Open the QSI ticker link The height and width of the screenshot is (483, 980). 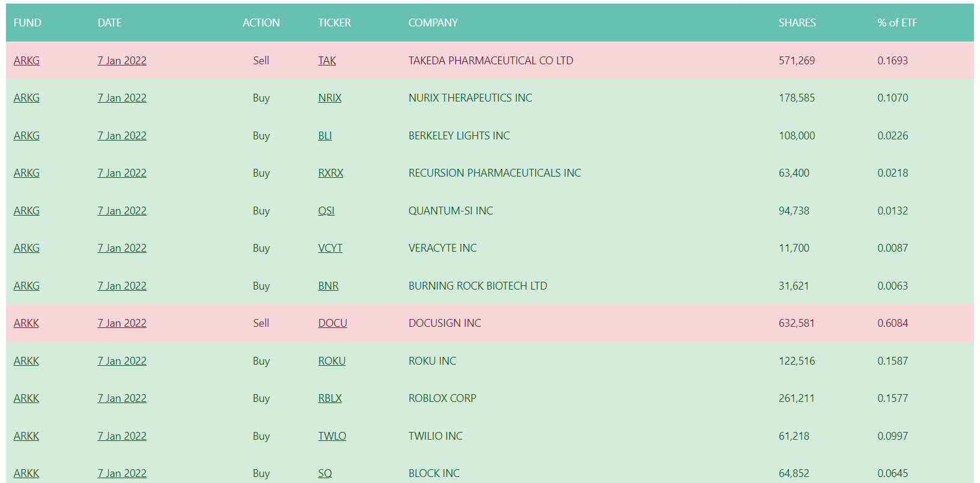click(326, 211)
